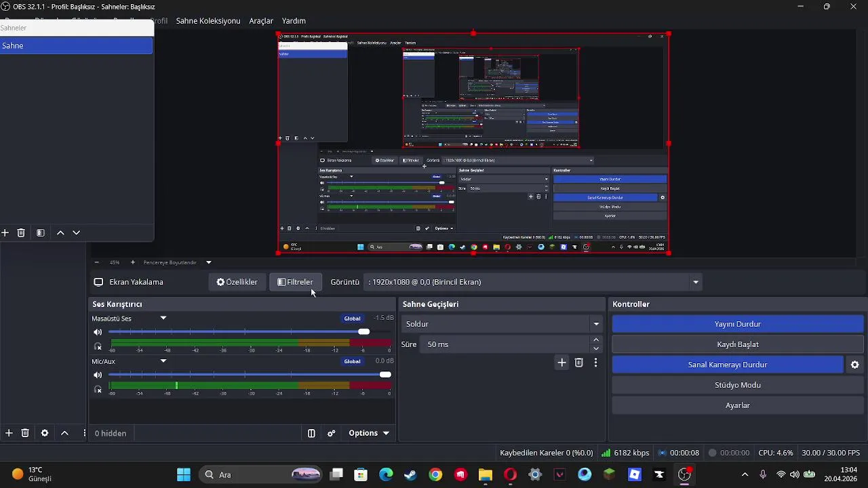
Task: Click Global badge on Mic/Aux
Action: [352, 361]
